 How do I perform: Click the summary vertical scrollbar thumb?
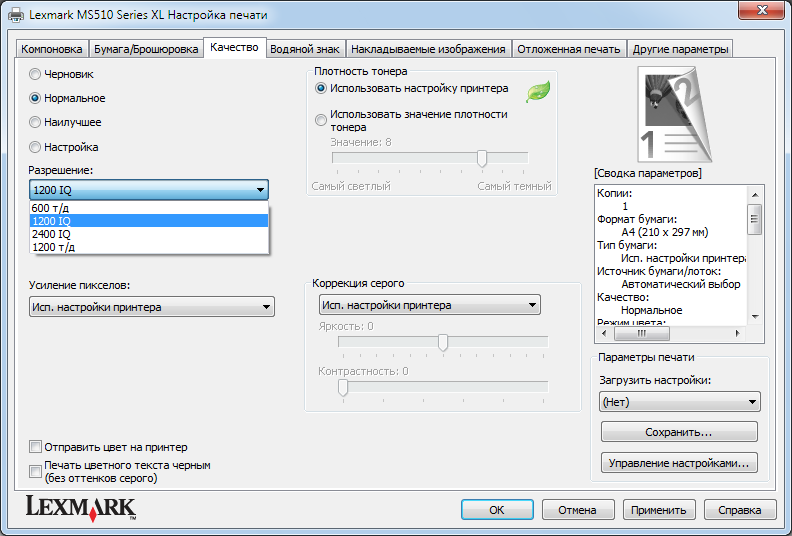[755, 219]
